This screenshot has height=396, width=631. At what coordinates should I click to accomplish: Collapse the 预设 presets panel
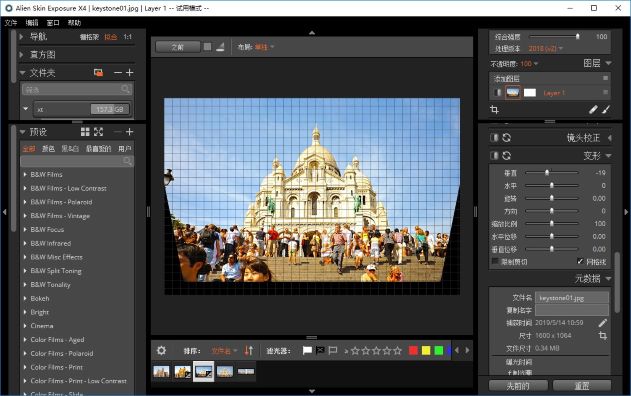click(x=22, y=132)
